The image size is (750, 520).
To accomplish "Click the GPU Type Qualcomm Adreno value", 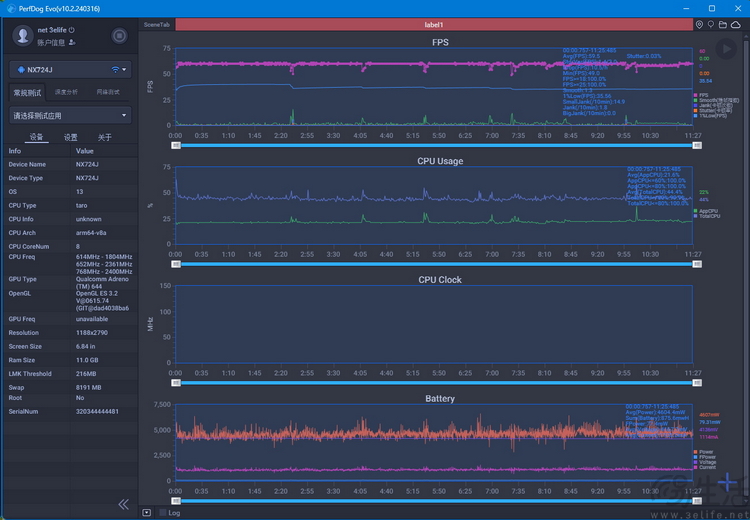I will click(x=102, y=283).
